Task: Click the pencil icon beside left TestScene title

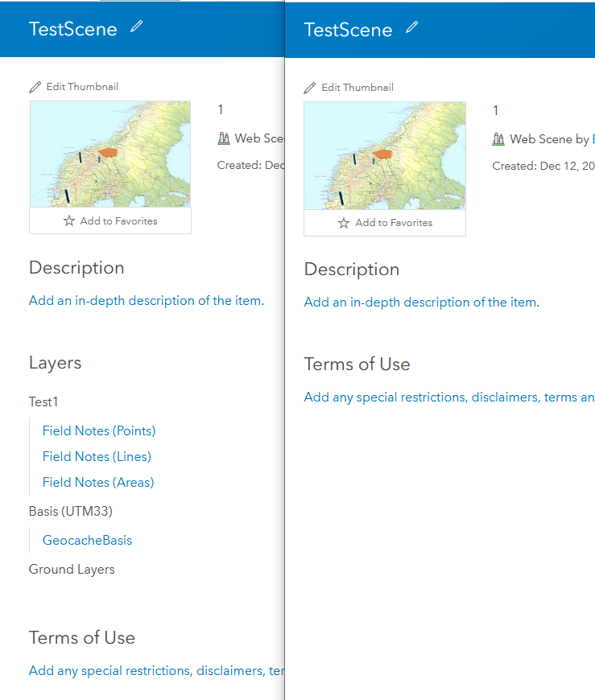Action: pyautogui.click(x=135, y=27)
